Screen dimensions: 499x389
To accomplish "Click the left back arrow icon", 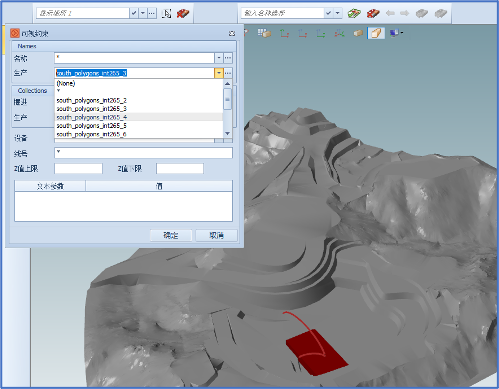I will (390, 13).
